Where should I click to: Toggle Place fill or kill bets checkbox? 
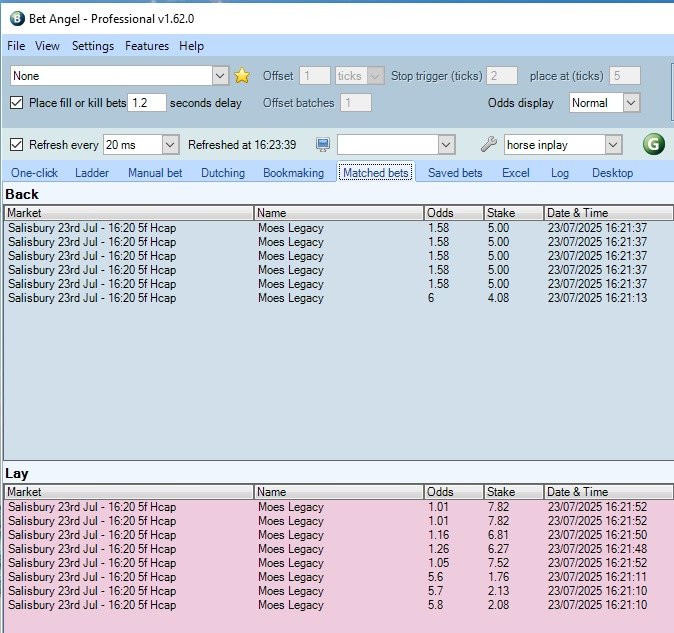(16, 103)
